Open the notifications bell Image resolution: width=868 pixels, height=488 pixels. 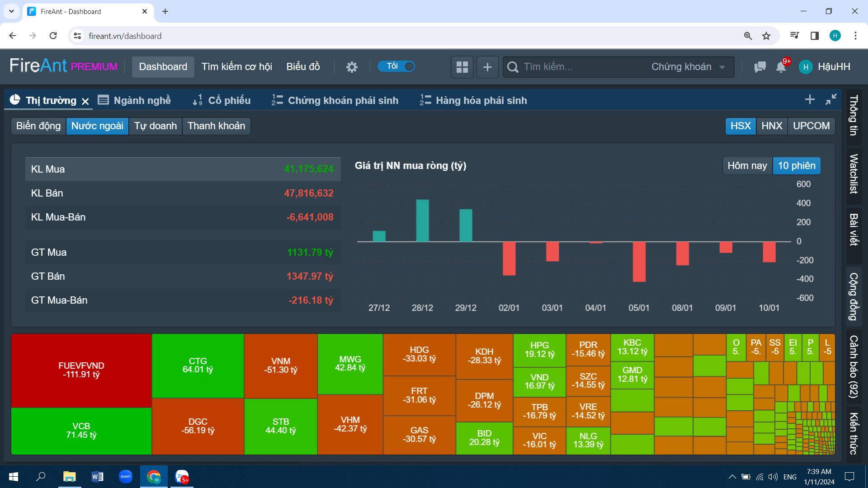781,67
